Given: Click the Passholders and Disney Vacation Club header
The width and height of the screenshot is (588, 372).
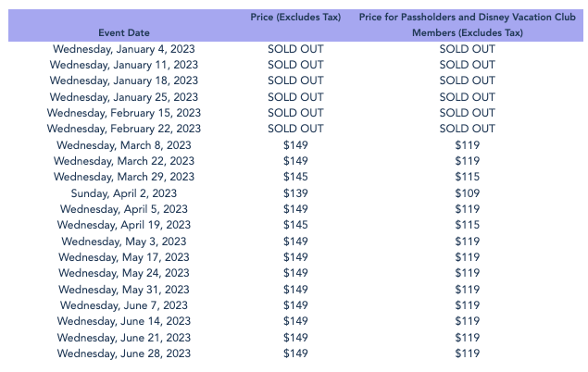Looking at the screenshot, I should pos(468,25).
